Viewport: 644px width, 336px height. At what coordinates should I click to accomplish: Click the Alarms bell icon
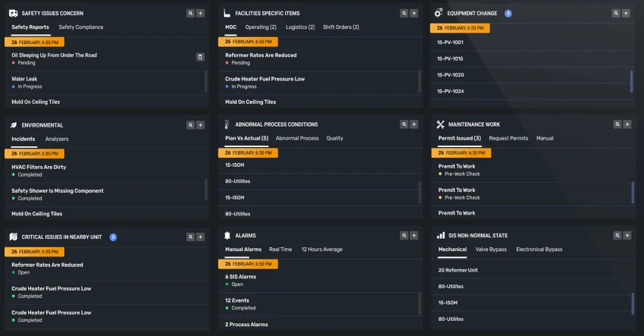(x=227, y=235)
